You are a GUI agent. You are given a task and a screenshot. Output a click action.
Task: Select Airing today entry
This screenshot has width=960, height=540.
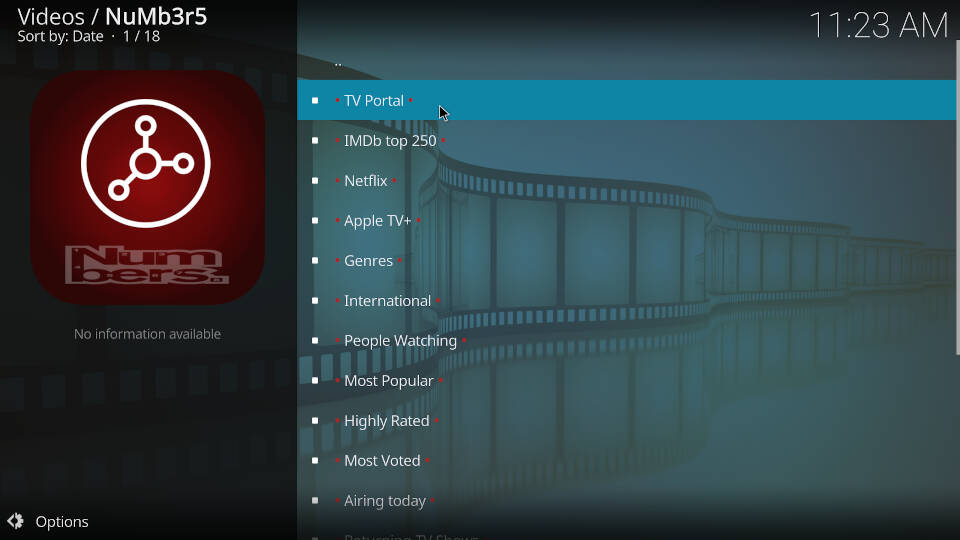626,501
